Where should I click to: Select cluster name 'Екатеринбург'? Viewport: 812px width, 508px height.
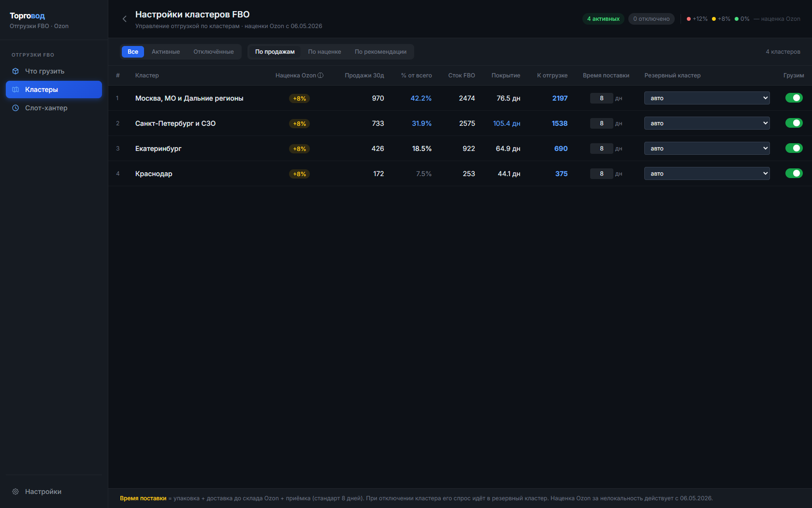159,149
